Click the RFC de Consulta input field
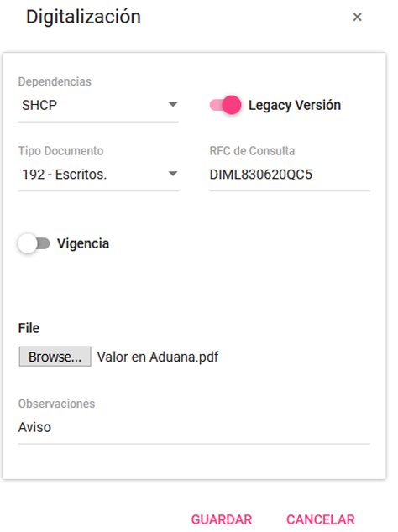This screenshot has width=398, height=532. [290, 175]
